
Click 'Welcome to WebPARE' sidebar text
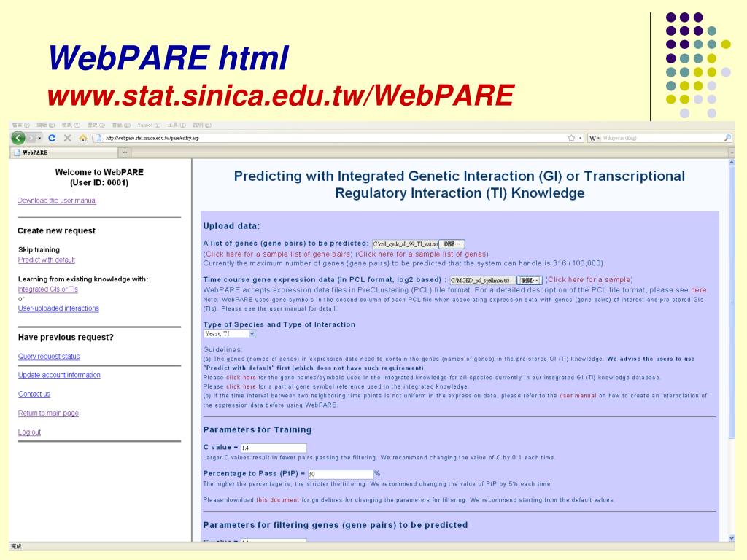coord(99,172)
